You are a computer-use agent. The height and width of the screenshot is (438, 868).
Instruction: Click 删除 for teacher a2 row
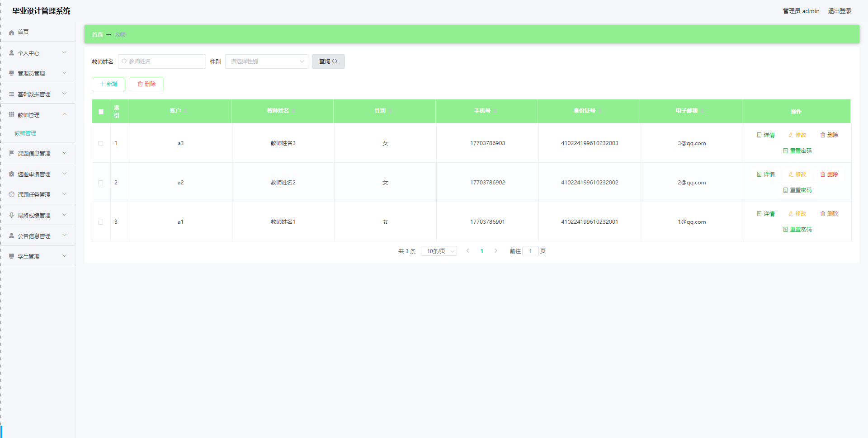(829, 174)
